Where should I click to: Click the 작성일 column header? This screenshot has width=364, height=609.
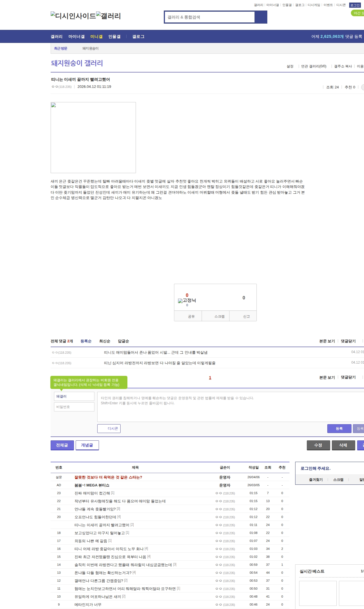pos(253,467)
